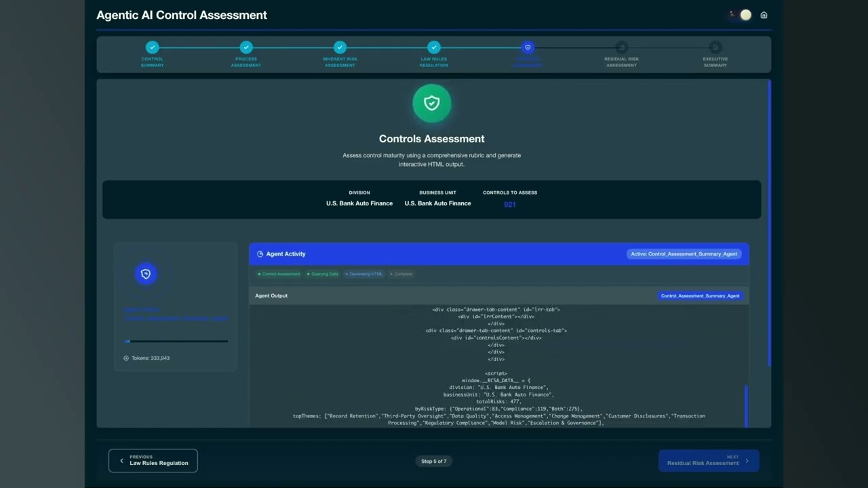Click the blue agent shield avatar
The height and width of the screenshot is (488, 868).
pyautogui.click(x=146, y=274)
